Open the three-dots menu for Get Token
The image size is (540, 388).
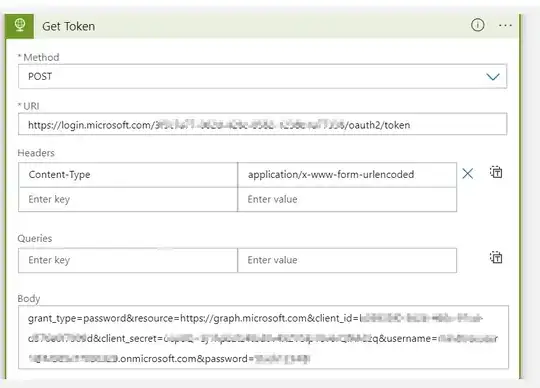coord(505,25)
